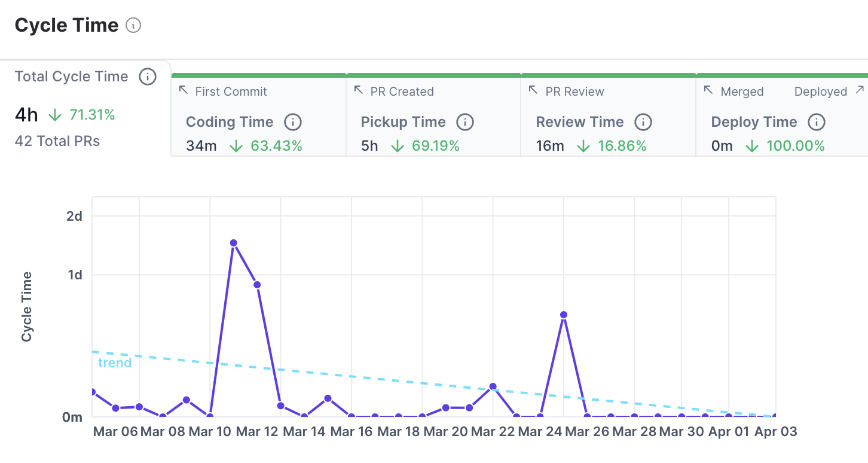Click the Apr 01 x-axis label
The width and height of the screenshot is (868, 463).
point(729,432)
